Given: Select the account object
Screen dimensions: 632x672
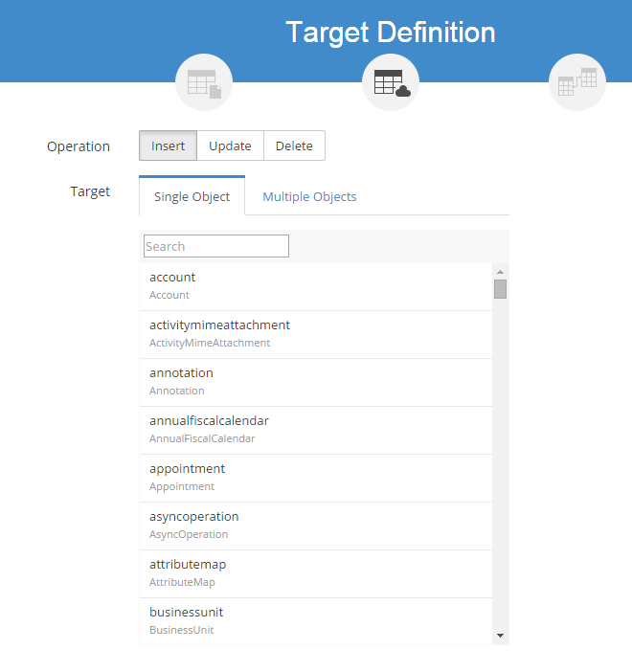Looking at the screenshot, I should (x=316, y=286).
